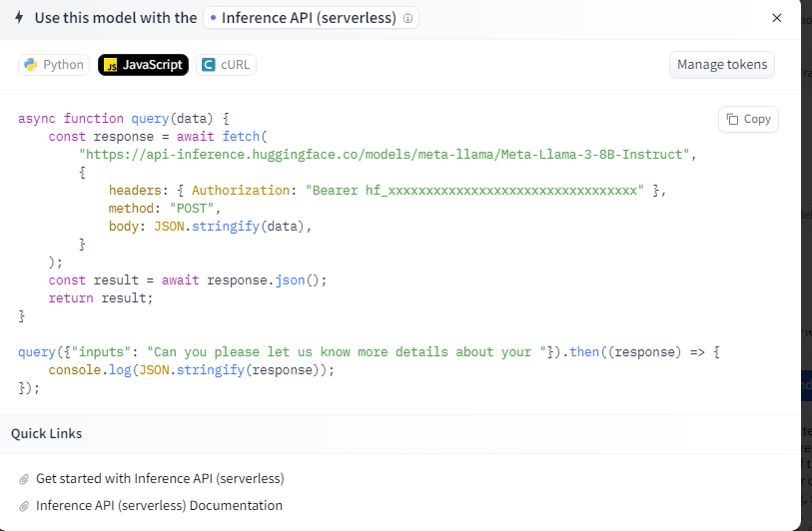Viewport: 812px width, 531px height.
Task: Open Manage tokens
Action: [722, 65]
